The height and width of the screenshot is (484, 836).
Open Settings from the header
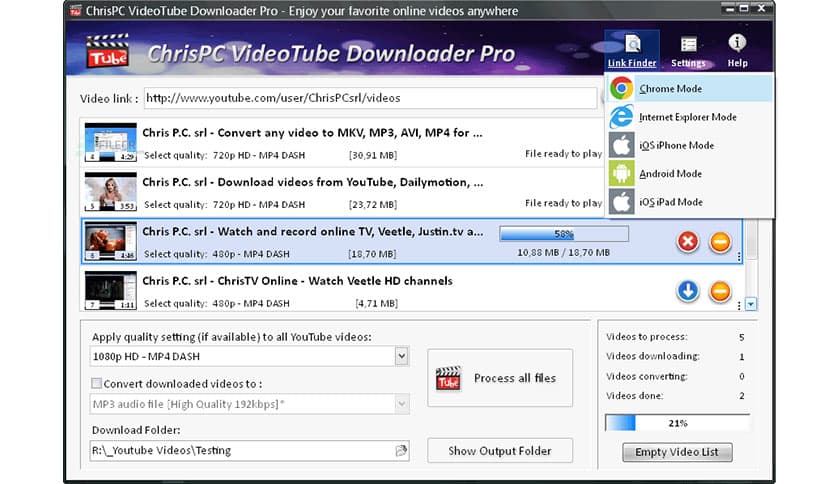[x=688, y=51]
